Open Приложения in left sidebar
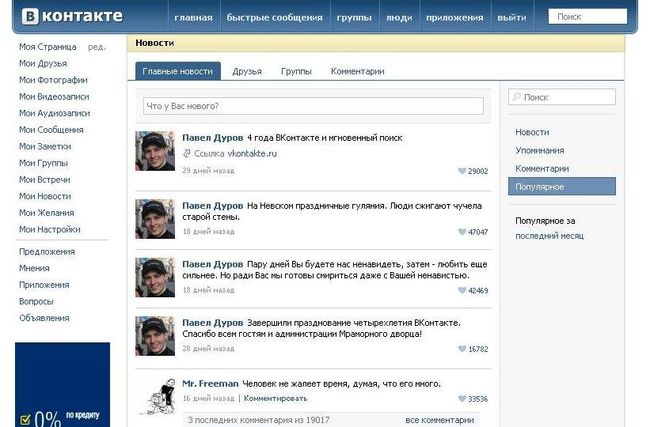The image size is (650, 427). [44, 285]
